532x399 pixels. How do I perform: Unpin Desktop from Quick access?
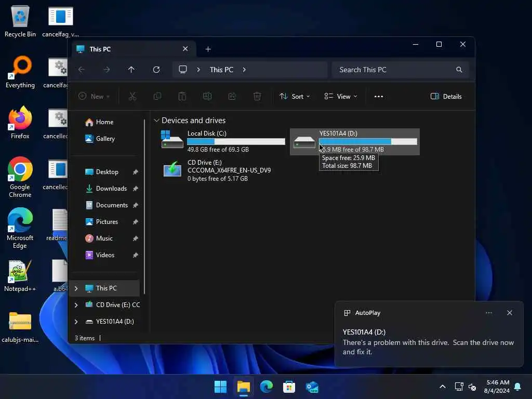pyautogui.click(x=136, y=172)
